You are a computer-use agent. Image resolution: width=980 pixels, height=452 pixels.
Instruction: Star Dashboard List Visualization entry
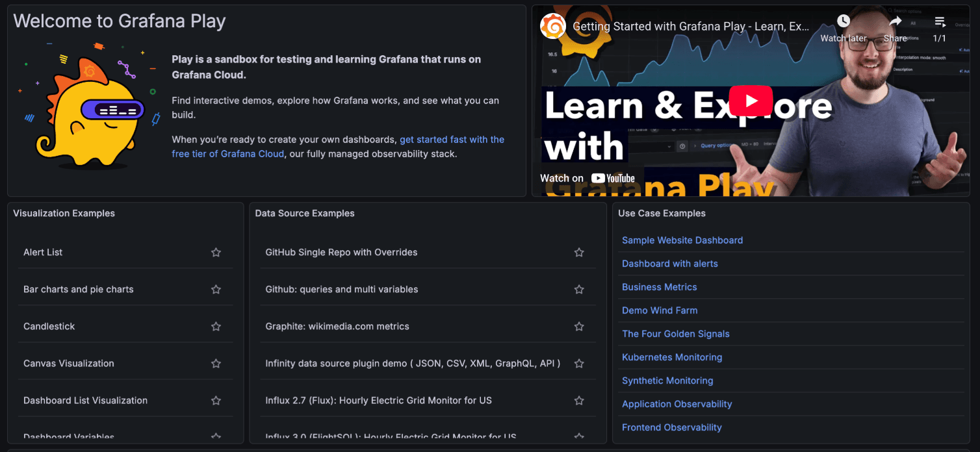click(216, 401)
